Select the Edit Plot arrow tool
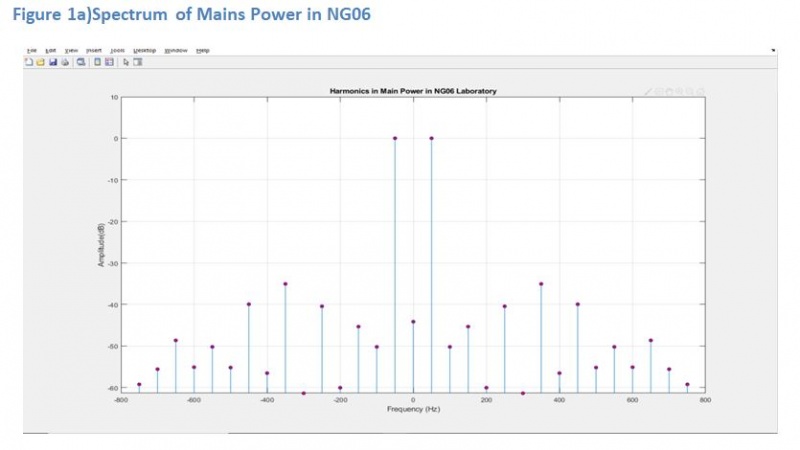 (x=126, y=62)
